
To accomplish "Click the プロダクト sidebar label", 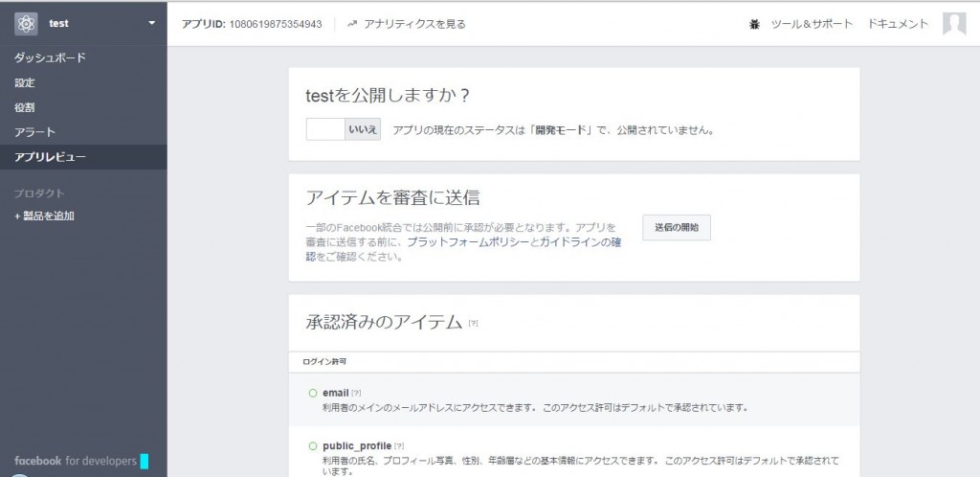I will click(39, 193).
